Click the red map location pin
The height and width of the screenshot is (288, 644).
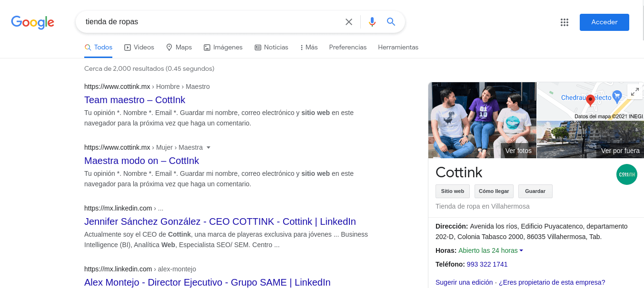pos(590,100)
